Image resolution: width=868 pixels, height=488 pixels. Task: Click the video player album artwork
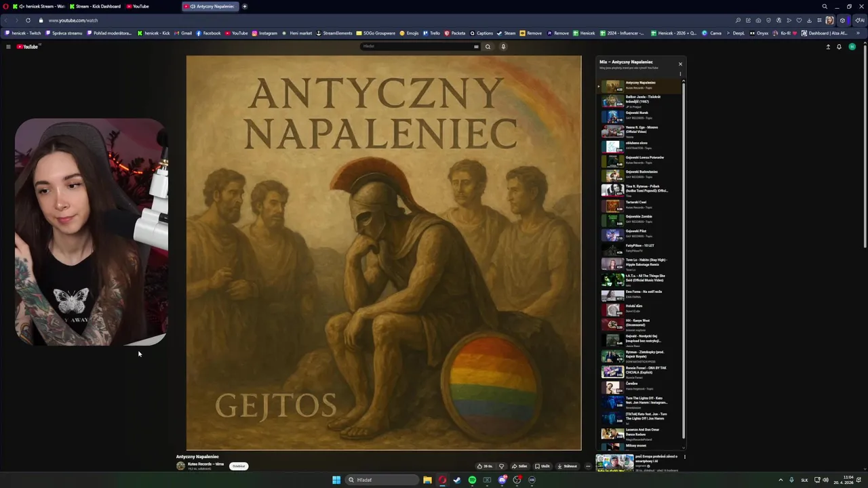(x=384, y=253)
